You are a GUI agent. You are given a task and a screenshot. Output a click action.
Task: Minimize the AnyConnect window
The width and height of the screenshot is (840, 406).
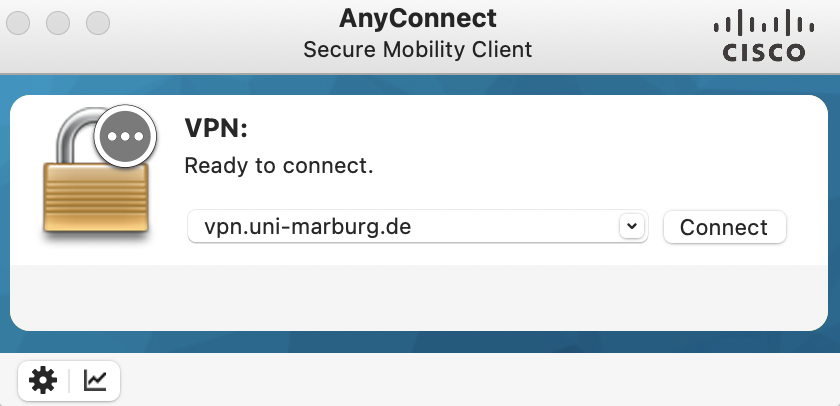coord(58,23)
